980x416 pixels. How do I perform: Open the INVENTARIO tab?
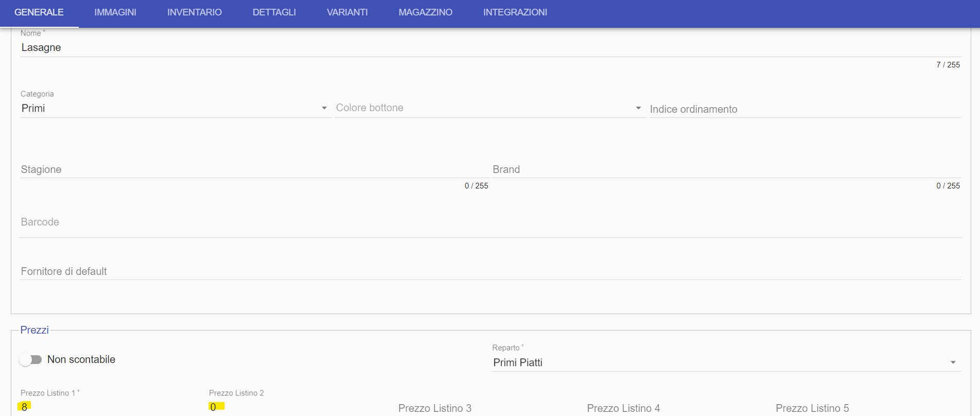point(194,12)
